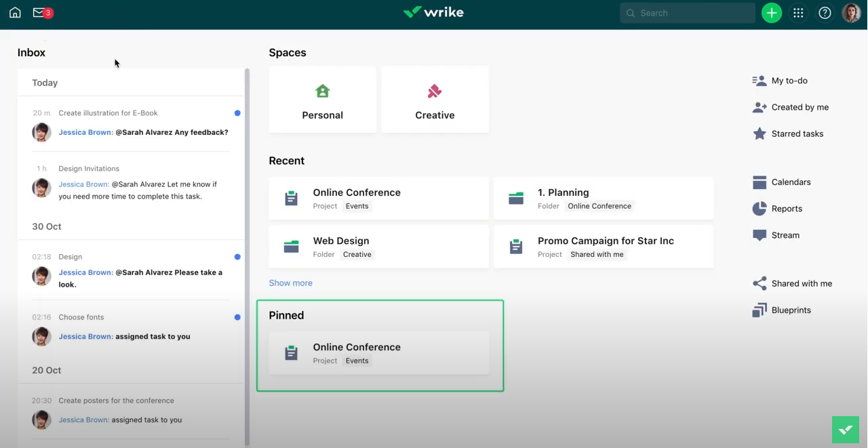Image resolution: width=868 pixels, height=448 pixels.
Task: Click the Shared with me share icon
Action: click(x=759, y=284)
